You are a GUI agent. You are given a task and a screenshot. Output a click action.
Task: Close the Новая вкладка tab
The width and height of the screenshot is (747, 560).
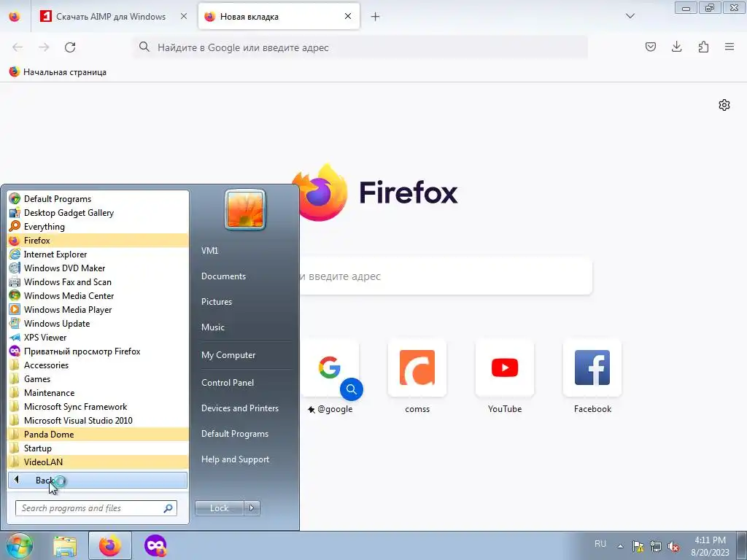[348, 16]
